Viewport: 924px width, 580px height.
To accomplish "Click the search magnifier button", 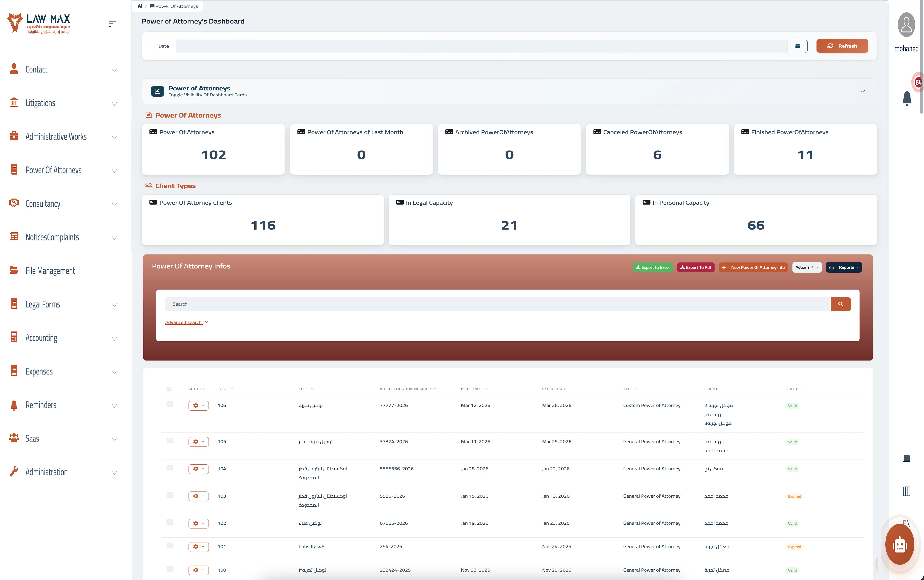I will click(840, 304).
